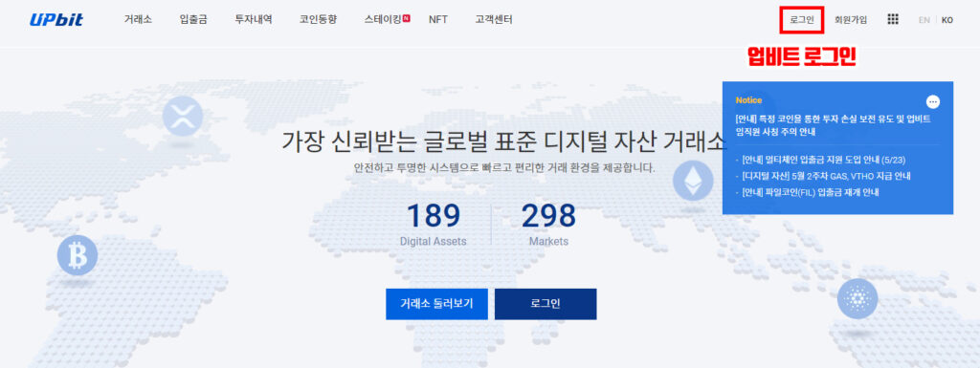The image size is (980, 368).
Task: Open the 고객센터 menu
Action: 494,19
